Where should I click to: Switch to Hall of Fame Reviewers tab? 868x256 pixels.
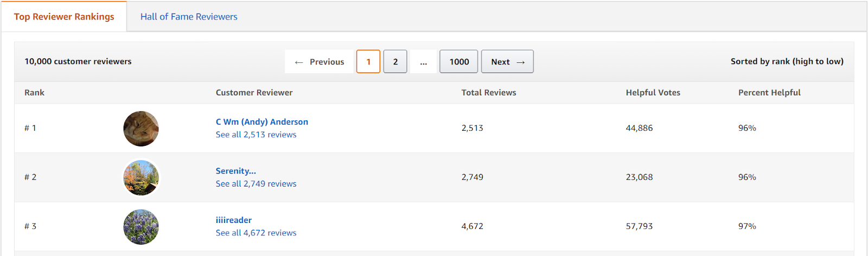(189, 17)
